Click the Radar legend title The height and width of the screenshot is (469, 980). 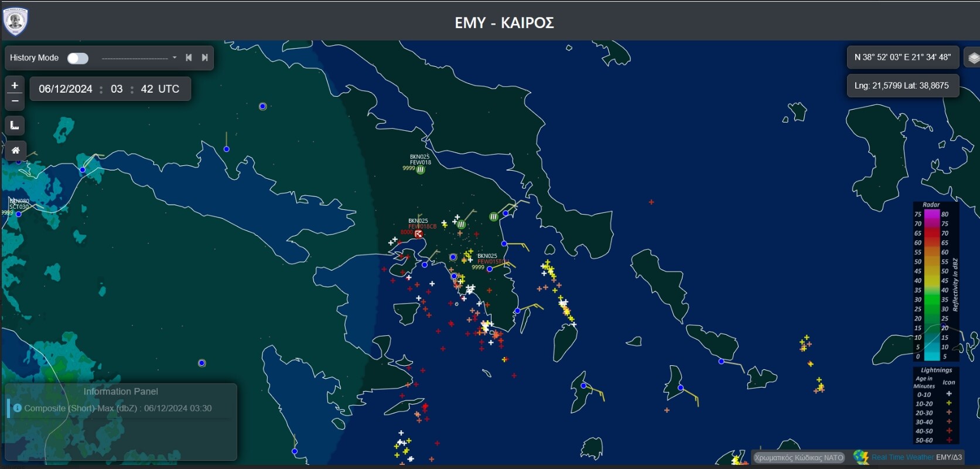coord(931,205)
